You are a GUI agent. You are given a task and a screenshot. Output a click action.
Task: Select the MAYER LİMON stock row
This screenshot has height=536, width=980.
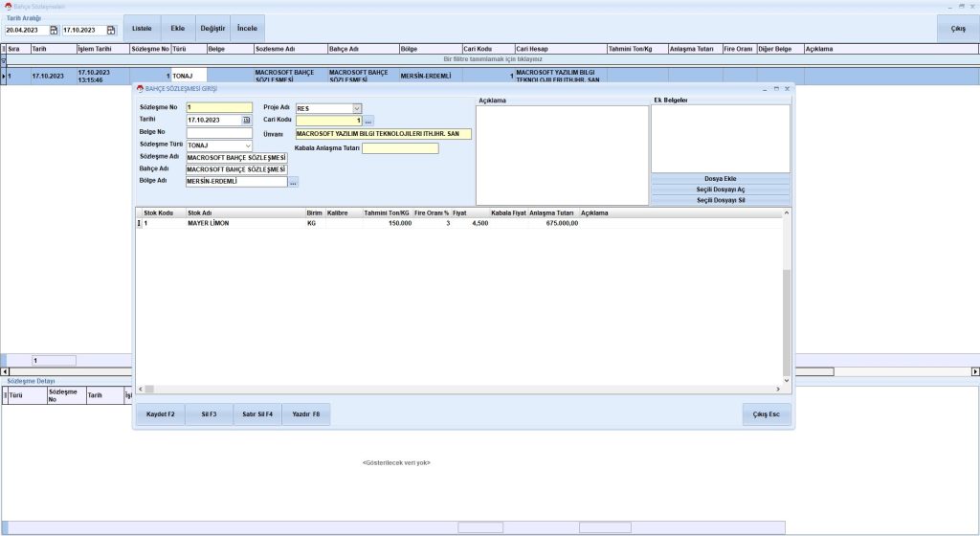tap(210, 223)
